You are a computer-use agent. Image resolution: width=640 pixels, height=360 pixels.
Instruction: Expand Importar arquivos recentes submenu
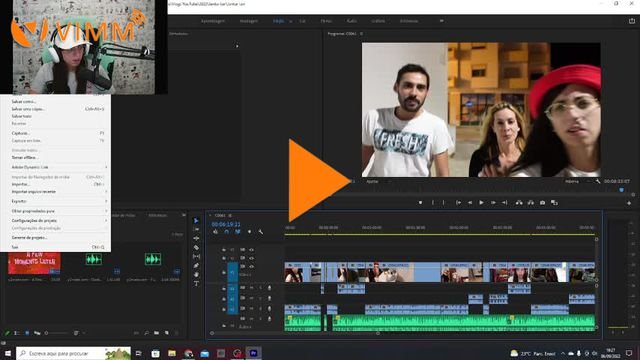tap(57, 191)
